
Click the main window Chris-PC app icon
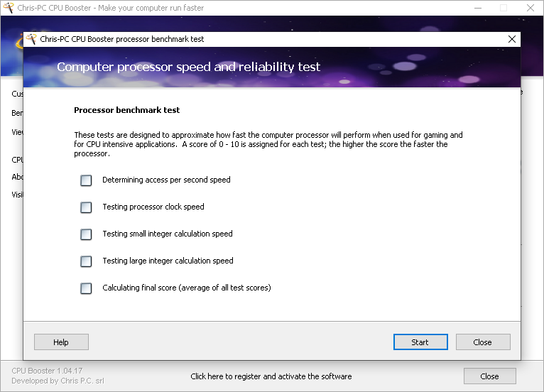coord(9,8)
